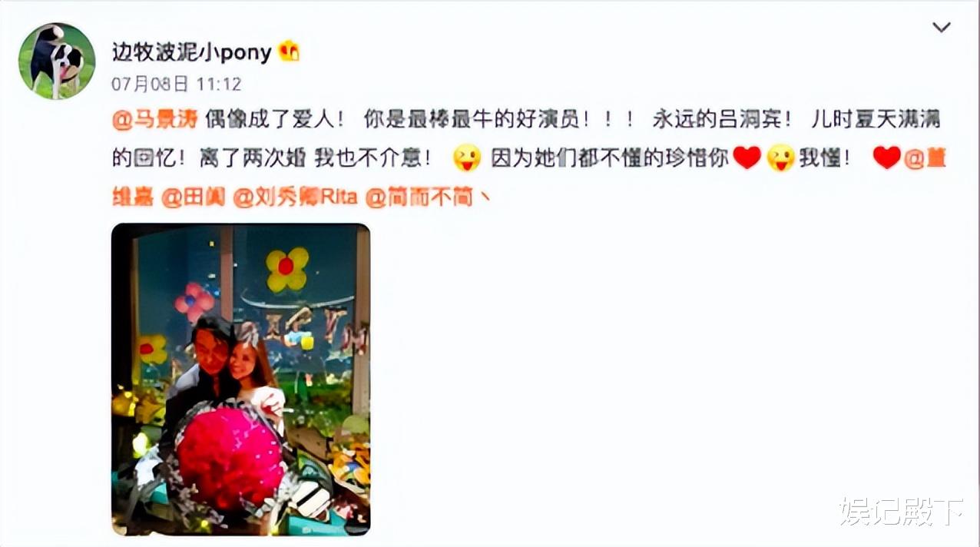Click the 娱记殿下 watermark text
Screen dimensions: 980x547
(902, 512)
